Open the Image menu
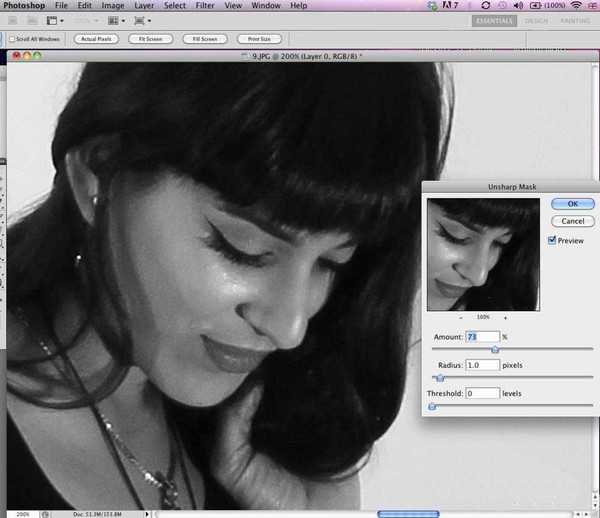 (x=111, y=6)
